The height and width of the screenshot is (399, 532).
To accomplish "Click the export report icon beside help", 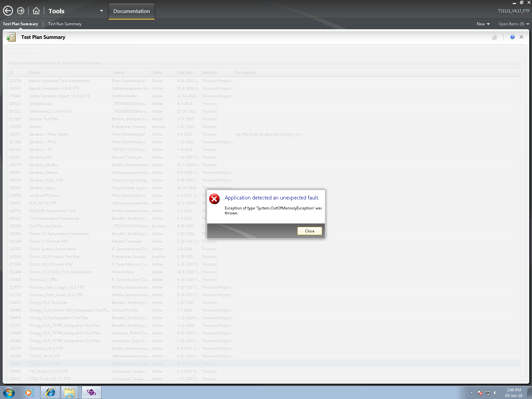I will (494, 37).
